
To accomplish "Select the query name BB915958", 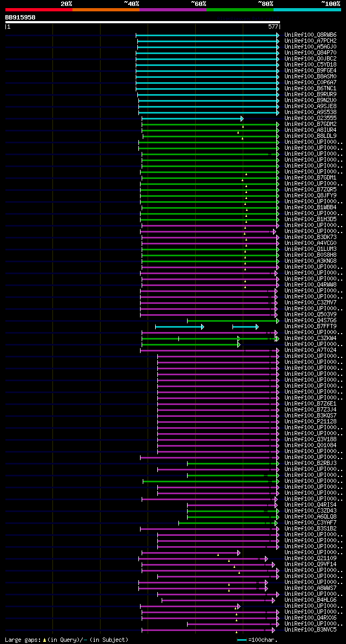I will tap(20, 17).
